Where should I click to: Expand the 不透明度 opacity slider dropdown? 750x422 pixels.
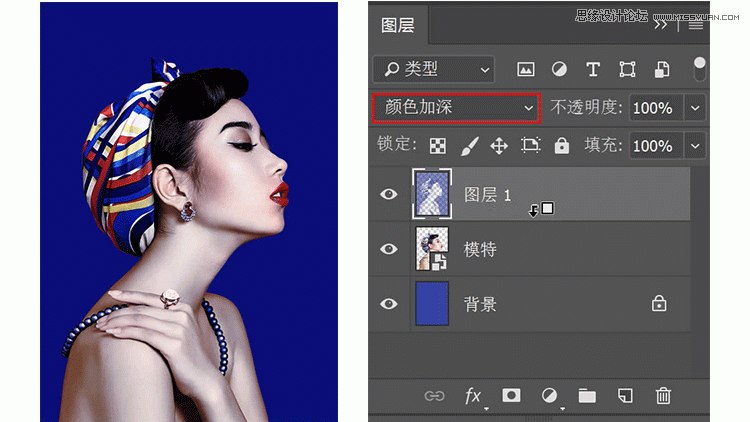point(695,107)
